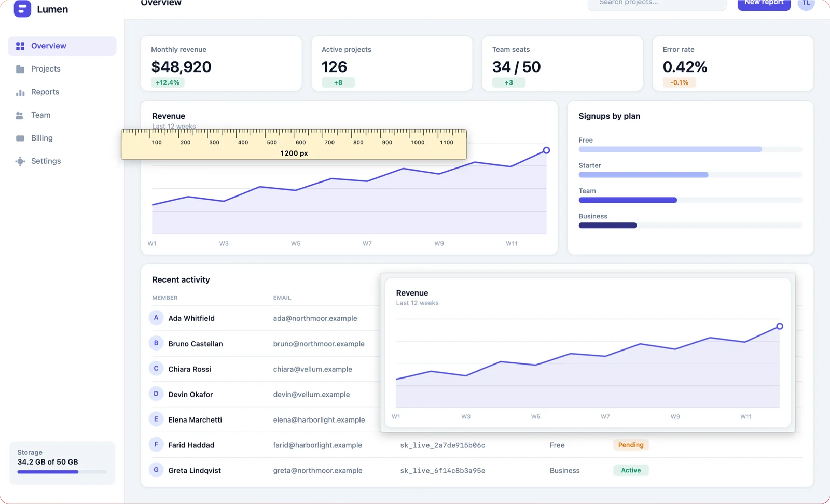This screenshot has width=830, height=504.
Task: Click the Team plan signups bar
Action: pos(690,200)
